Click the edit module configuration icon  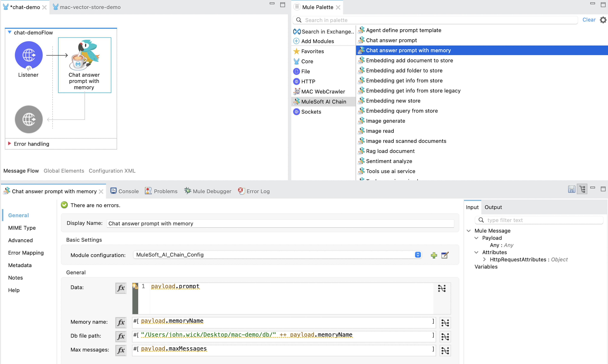445,255
